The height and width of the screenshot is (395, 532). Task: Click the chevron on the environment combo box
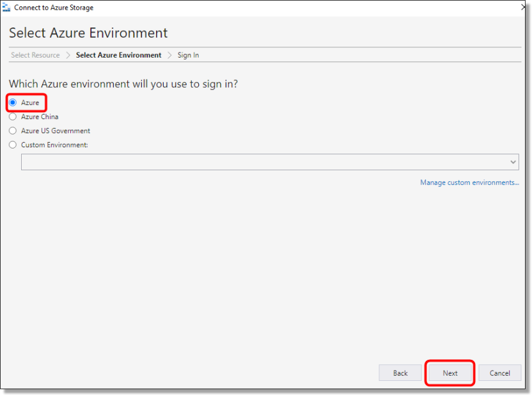pos(513,161)
